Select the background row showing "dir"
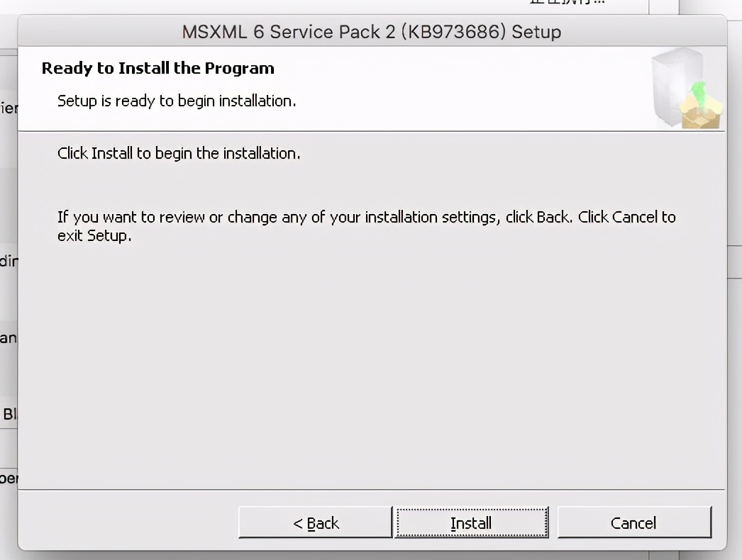Screen dimensions: 742x560 (9, 261)
